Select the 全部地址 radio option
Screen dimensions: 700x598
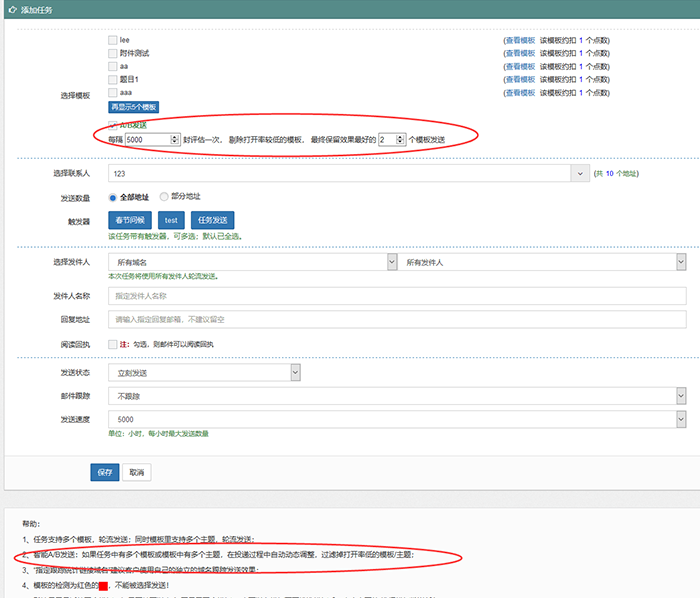coord(111,198)
